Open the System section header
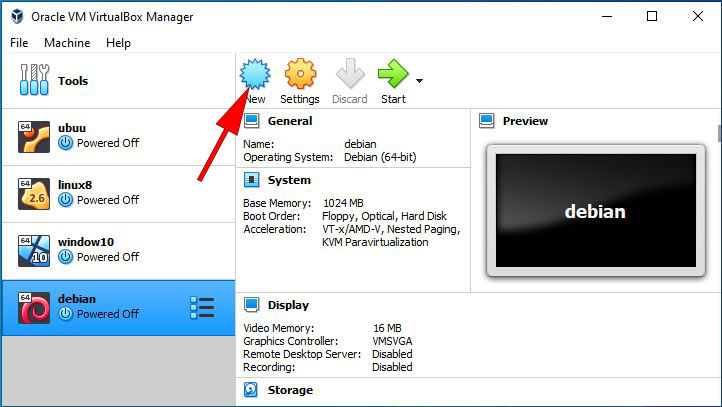 point(289,180)
